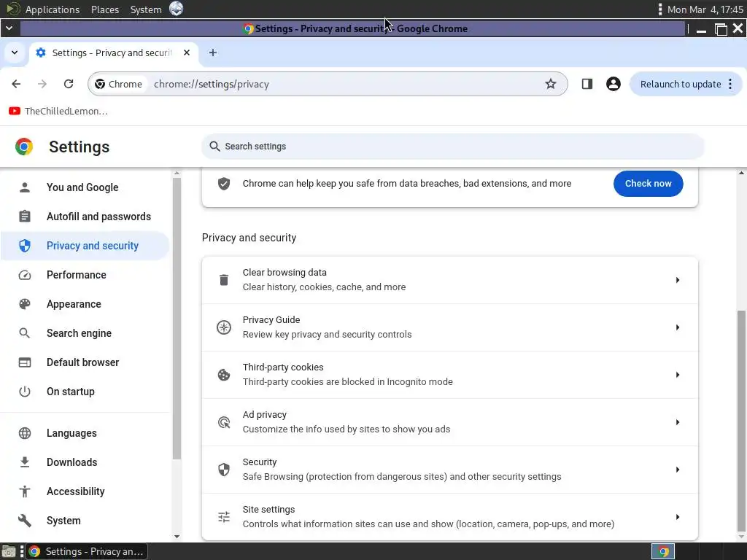The image size is (747, 560).
Task: Click the Chrome logo beside Settings
Action: [x=24, y=147]
